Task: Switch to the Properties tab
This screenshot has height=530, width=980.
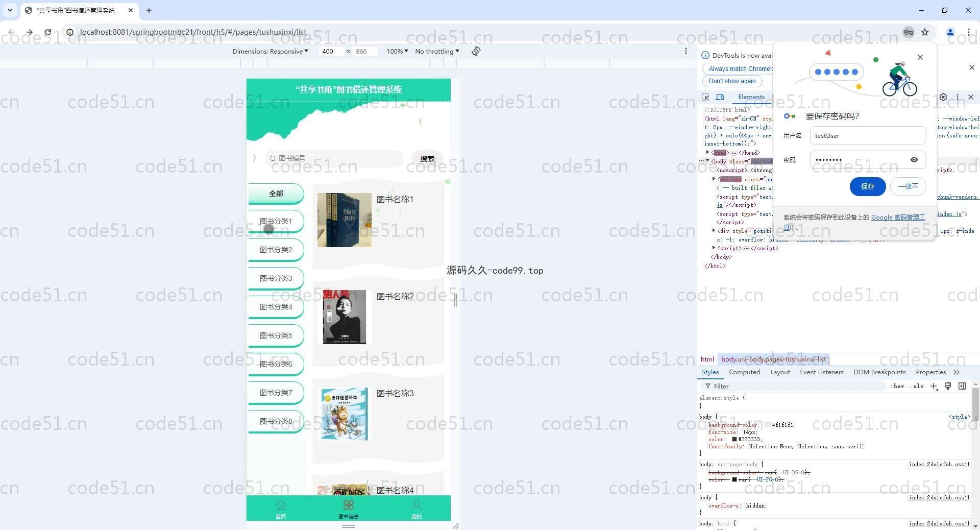Action: pyautogui.click(x=930, y=372)
